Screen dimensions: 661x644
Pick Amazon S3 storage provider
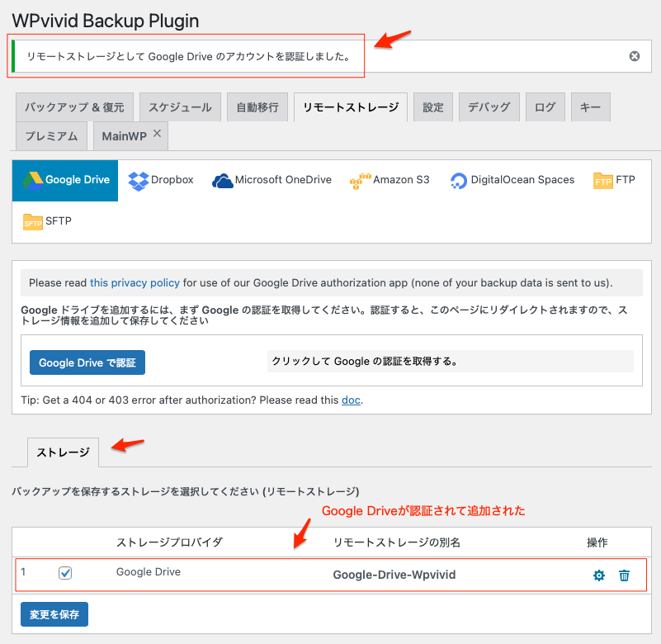(x=390, y=180)
